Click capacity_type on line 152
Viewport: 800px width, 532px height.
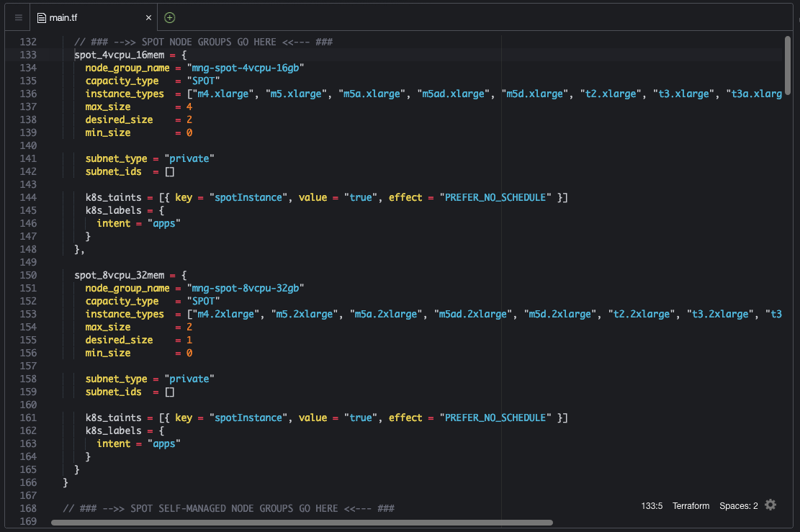coord(122,301)
